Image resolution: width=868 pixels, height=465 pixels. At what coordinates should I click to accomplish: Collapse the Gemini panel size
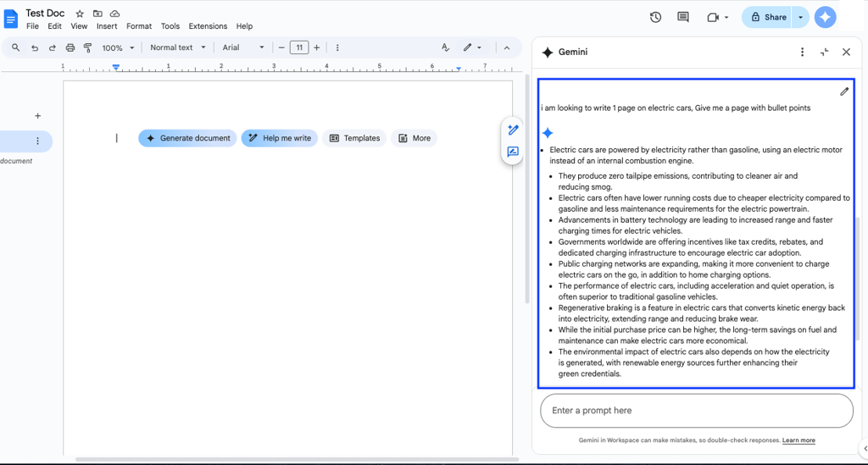click(x=824, y=52)
